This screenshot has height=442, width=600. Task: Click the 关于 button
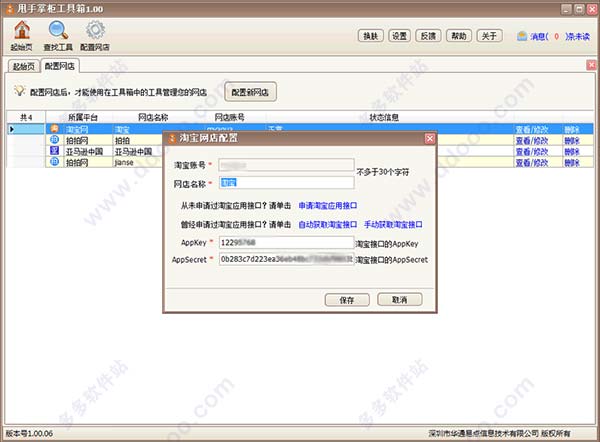coord(489,36)
